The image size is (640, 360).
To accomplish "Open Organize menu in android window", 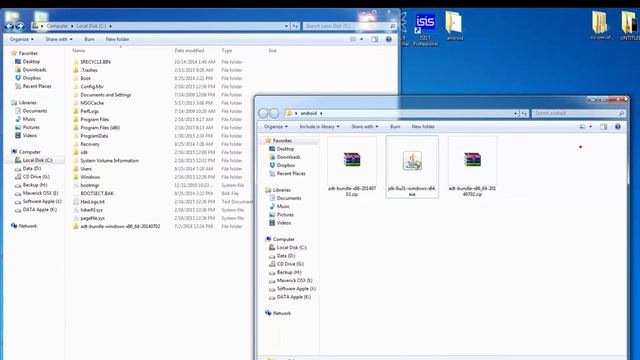I will [x=276, y=127].
